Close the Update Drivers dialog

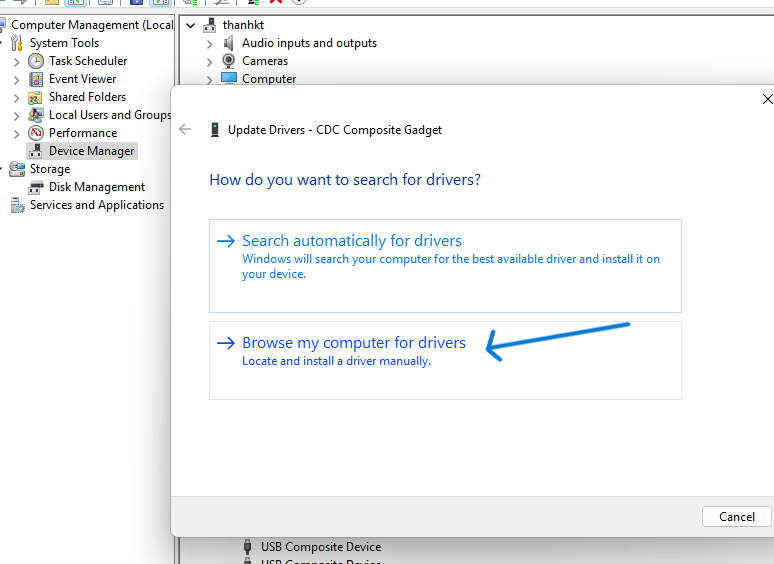click(x=767, y=100)
